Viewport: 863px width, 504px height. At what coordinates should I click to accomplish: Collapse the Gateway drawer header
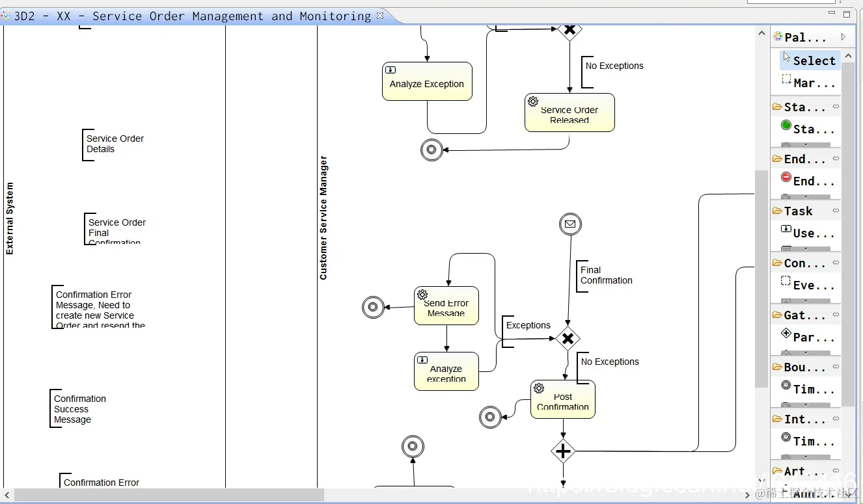pyautogui.click(x=806, y=315)
